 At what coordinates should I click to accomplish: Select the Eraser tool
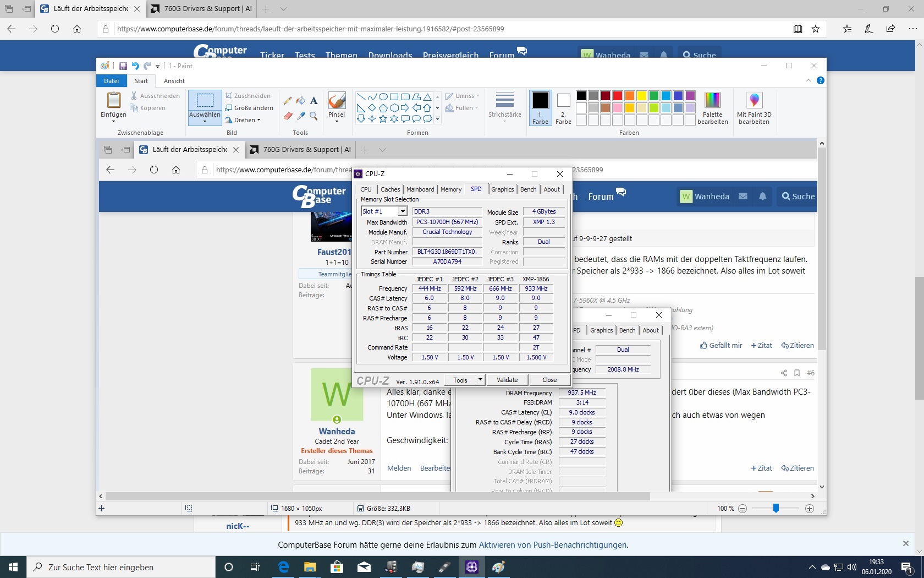[x=288, y=116]
